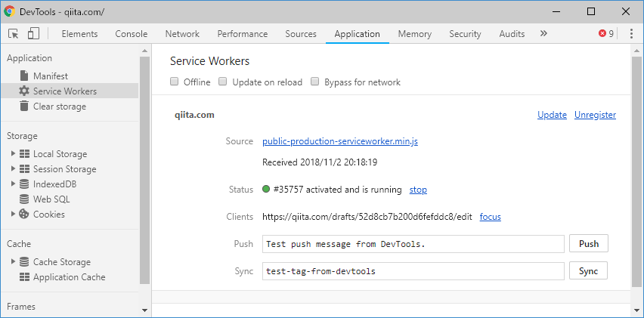
Task: Show more tabs with the chevron
Action: coord(543,34)
